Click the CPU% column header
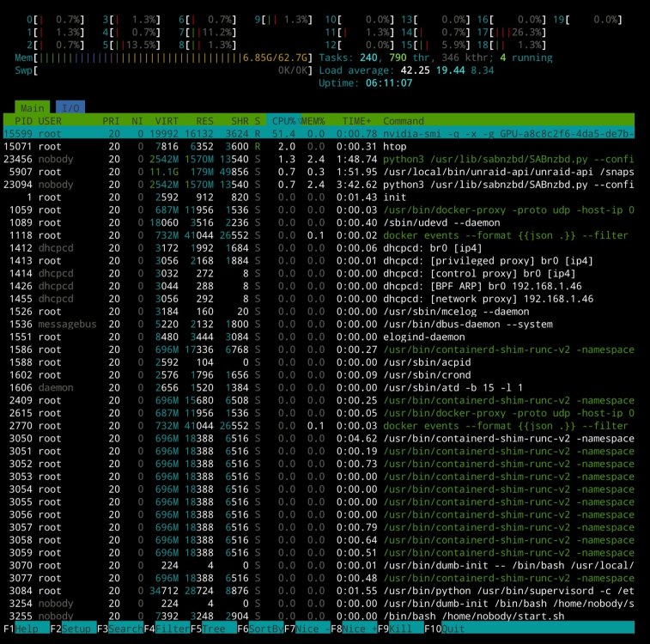 284,121
